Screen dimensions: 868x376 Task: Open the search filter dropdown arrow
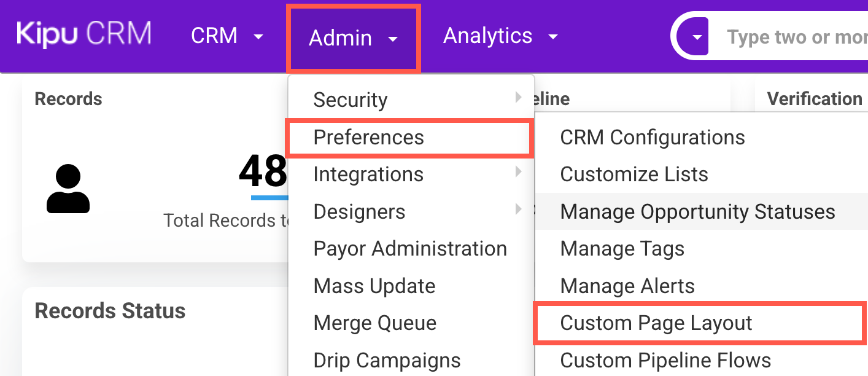pos(697,37)
